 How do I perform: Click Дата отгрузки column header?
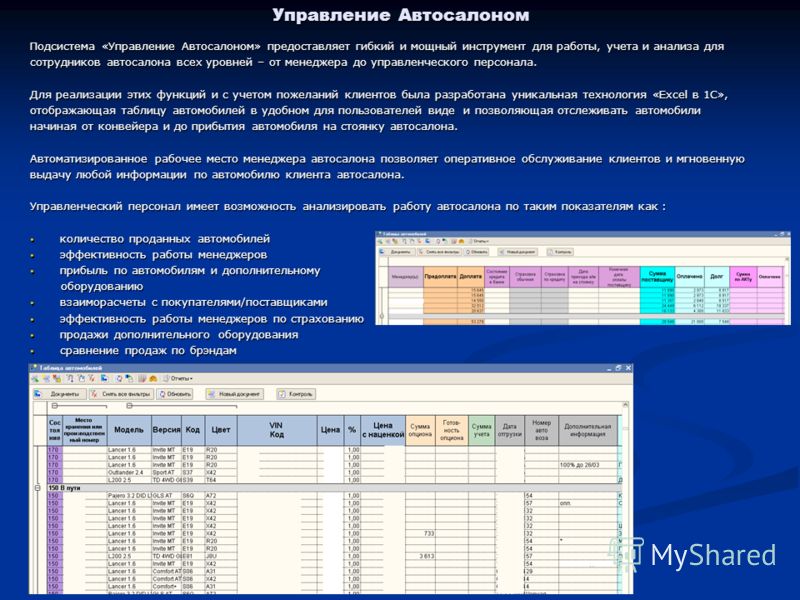(509, 430)
